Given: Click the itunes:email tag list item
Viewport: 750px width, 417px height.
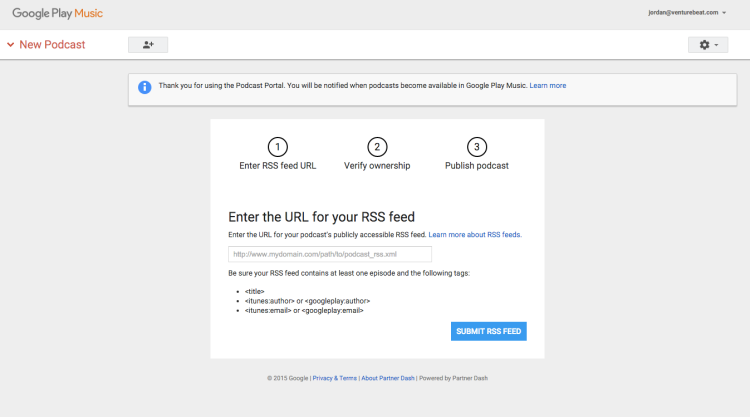Looking at the screenshot, I should click(x=304, y=310).
